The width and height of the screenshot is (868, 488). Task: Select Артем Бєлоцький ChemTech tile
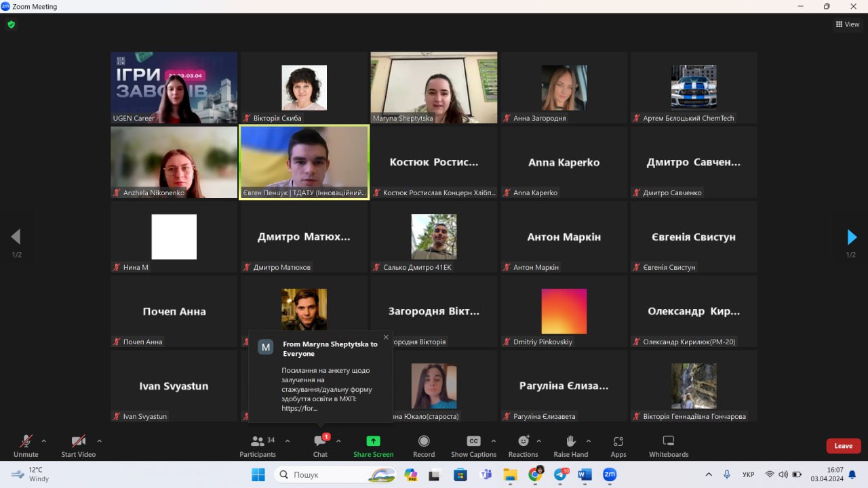point(694,87)
